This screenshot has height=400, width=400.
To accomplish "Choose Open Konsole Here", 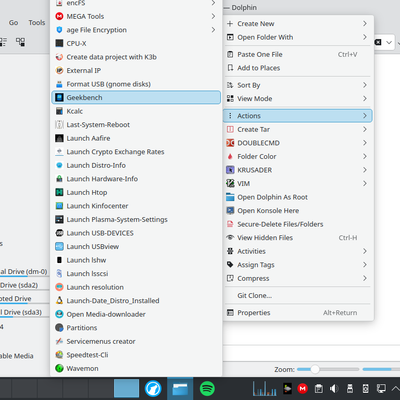I will [x=297, y=210].
